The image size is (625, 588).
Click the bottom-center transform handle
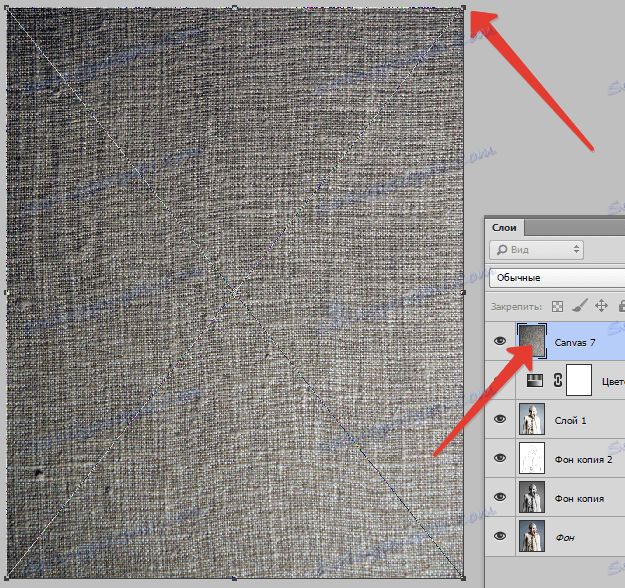[x=235, y=578]
